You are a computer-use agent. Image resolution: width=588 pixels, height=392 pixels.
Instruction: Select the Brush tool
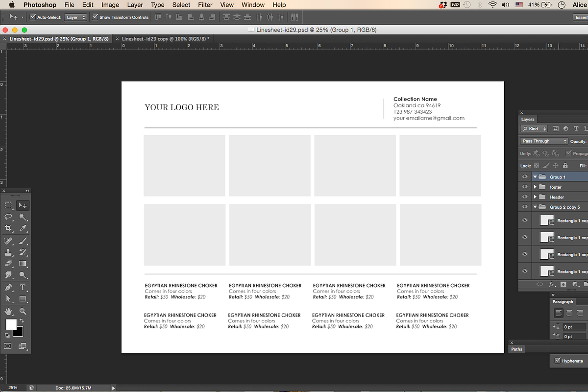[23, 241]
